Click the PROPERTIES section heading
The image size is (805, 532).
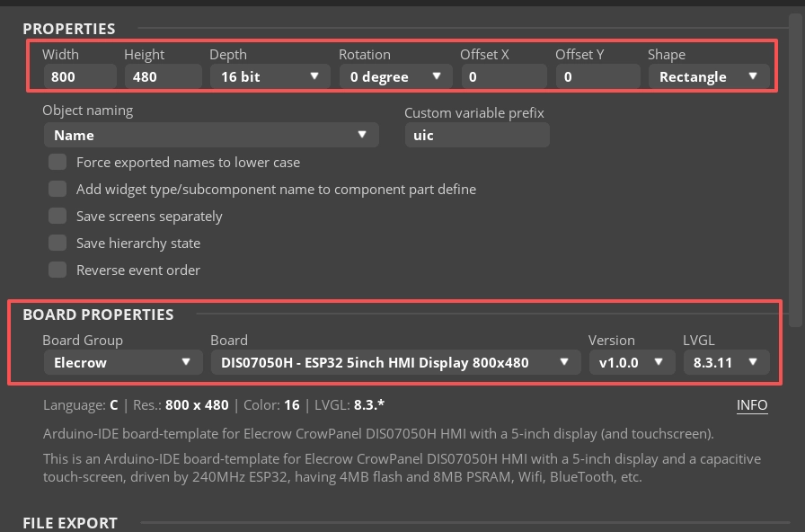69,29
